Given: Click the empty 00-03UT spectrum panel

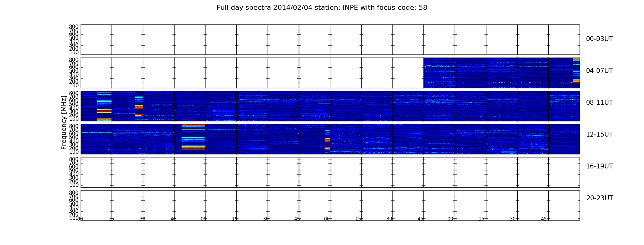Looking at the screenshot, I should click(330, 40).
